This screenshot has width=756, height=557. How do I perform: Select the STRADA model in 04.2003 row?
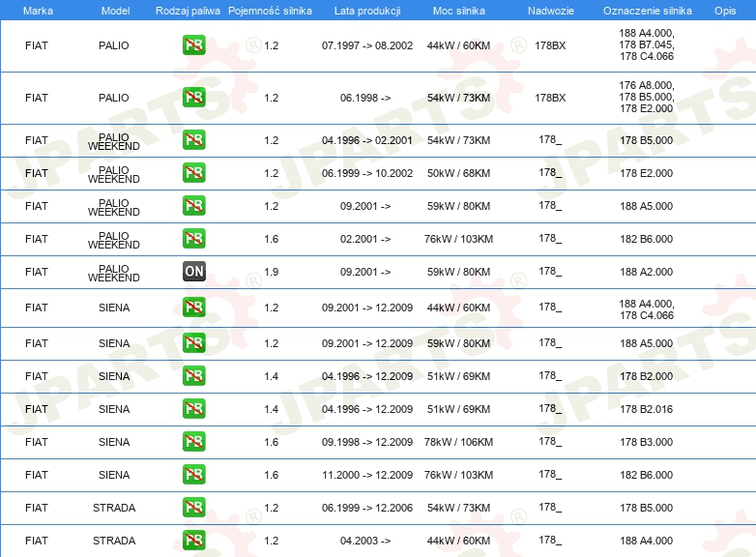[x=114, y=541]
